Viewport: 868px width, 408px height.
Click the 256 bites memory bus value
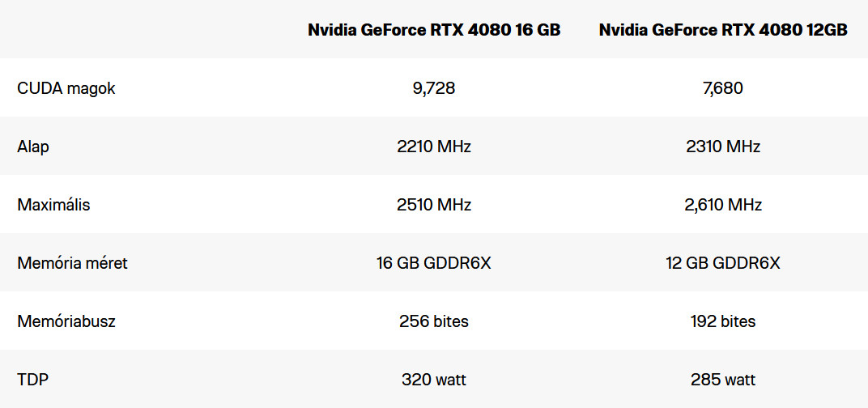[x=434, y=321]
